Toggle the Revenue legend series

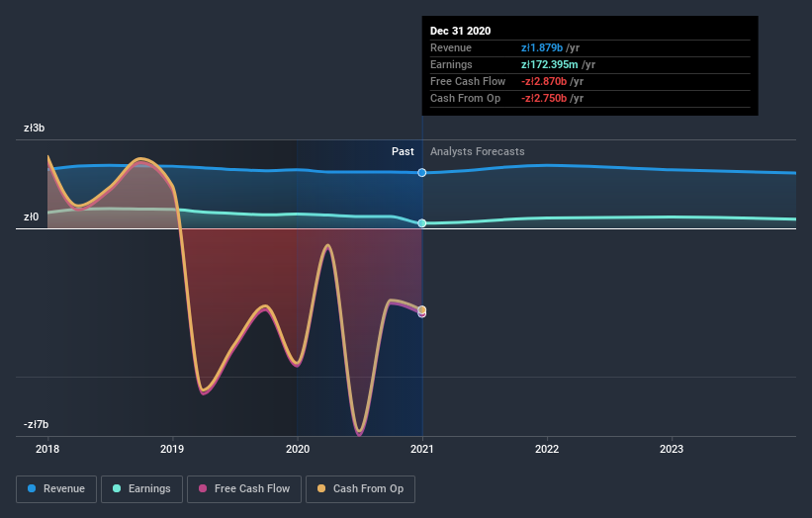[56, 489]
